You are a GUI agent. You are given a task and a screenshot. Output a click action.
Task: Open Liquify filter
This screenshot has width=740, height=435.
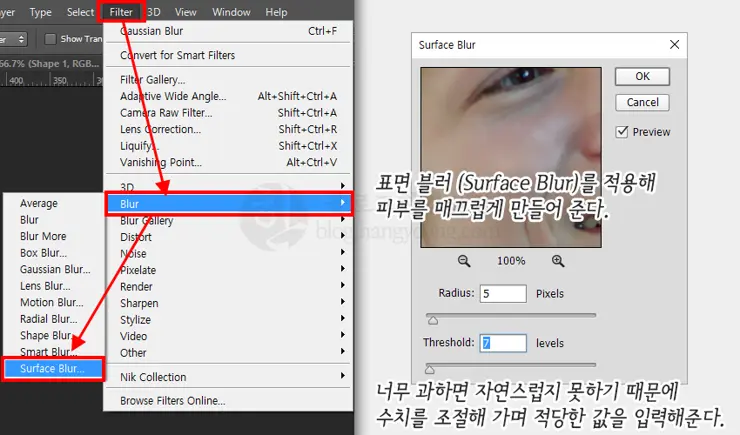tap(228, 146)
